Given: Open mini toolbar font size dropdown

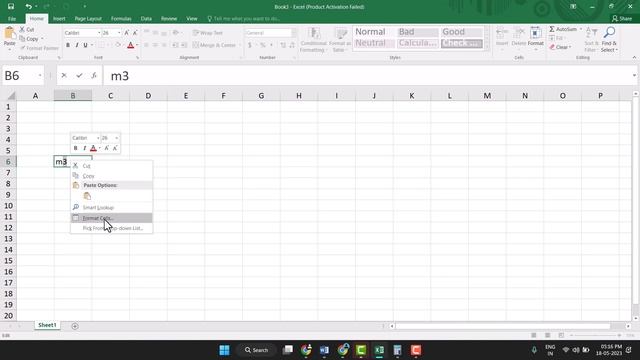Looking at the screenshot, I should pos(116,138).
